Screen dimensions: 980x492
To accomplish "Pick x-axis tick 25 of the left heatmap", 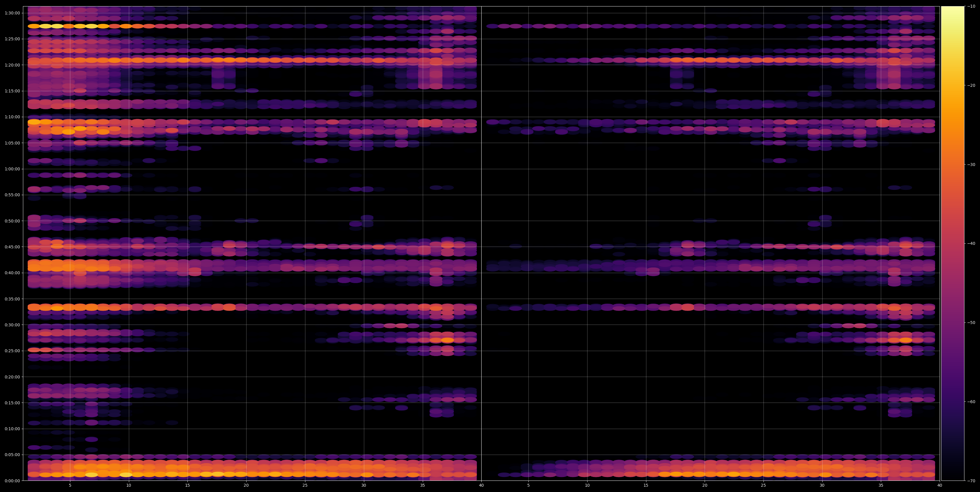I will [305, 486].
